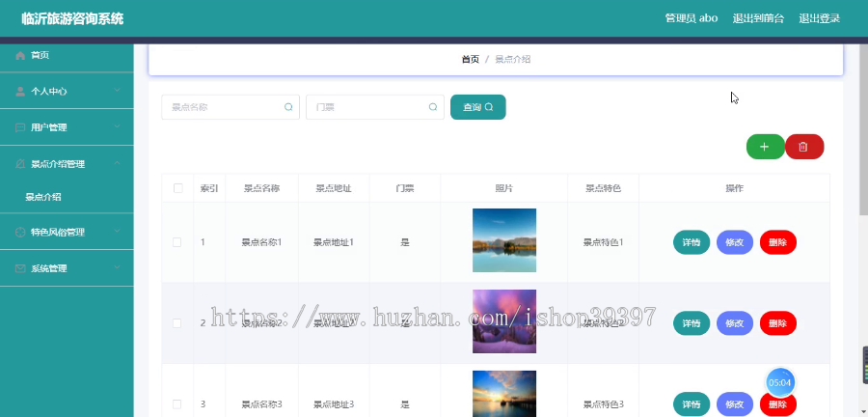Select the 景点介绍 submenu item
Screen dimensions: 868x417
pyautogui.click(x=67, y=197)
